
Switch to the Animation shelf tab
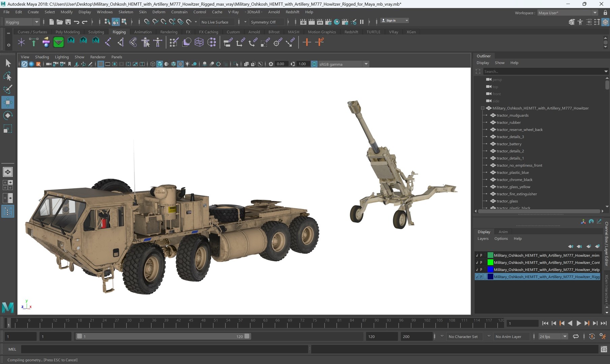143,32
